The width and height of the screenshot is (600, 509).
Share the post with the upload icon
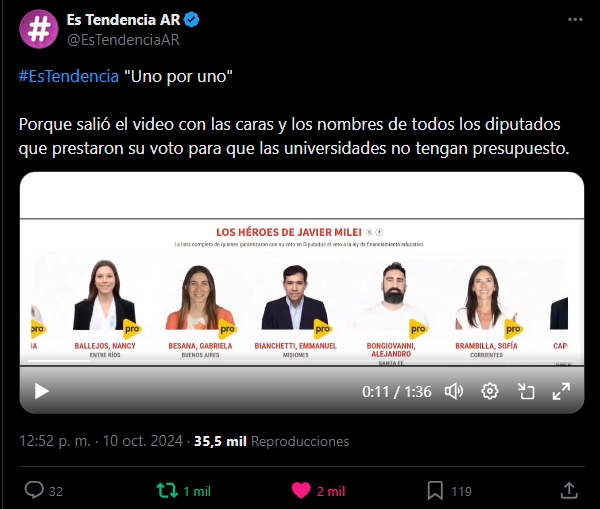click(x=569, y=490)
